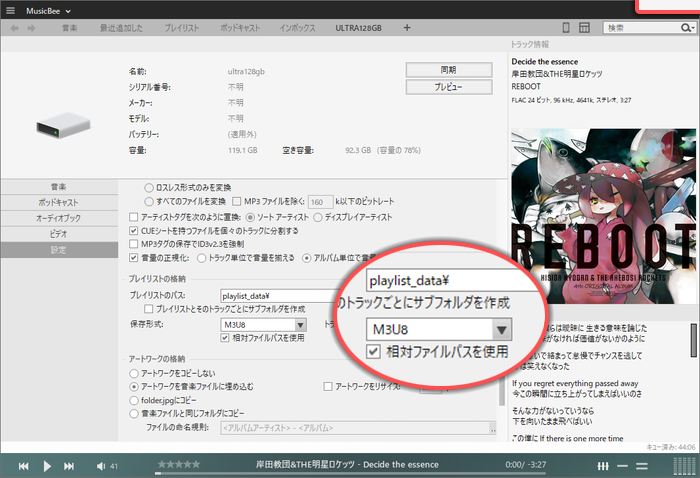Enable プレイリストとそのトラックごとにサブフォルダを作成 checkbox

(148, 309)
